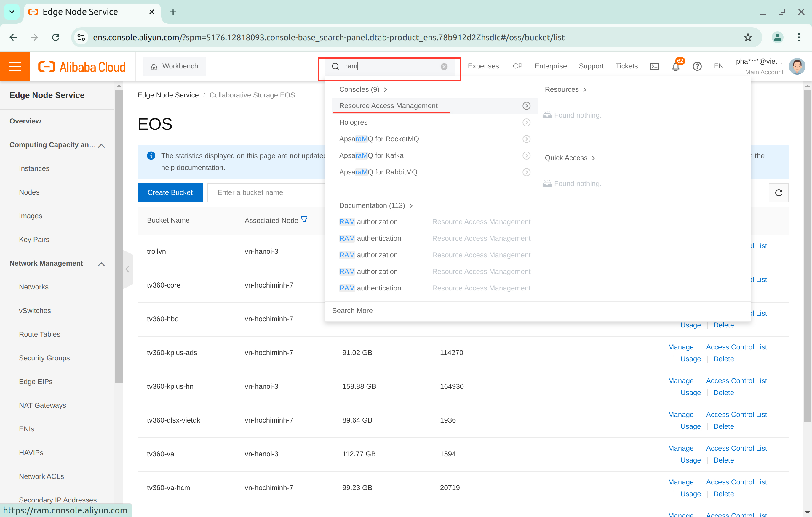The image size is (812, 517).
Task: Open Network ACLs in the sidebar
Action: (x=41, y=476)
